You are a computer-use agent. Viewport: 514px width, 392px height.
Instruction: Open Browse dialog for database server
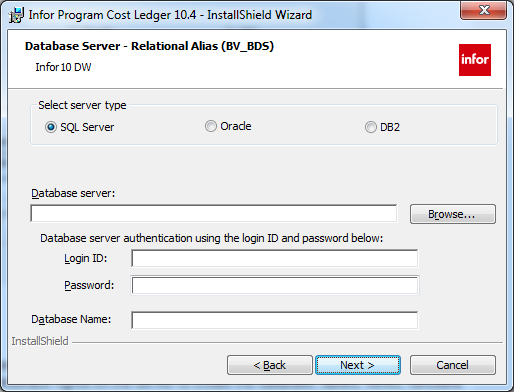pyautogui.click(x=453, y=214)
